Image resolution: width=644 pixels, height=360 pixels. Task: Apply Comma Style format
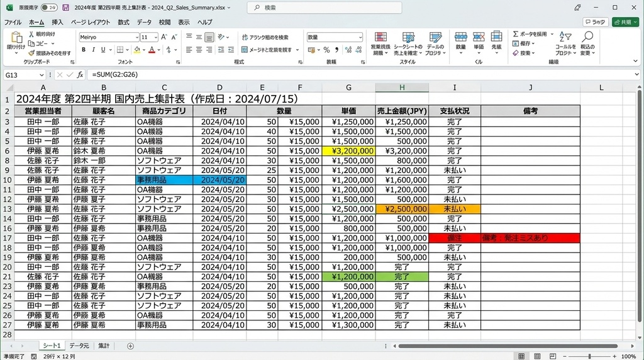point(337,50)
